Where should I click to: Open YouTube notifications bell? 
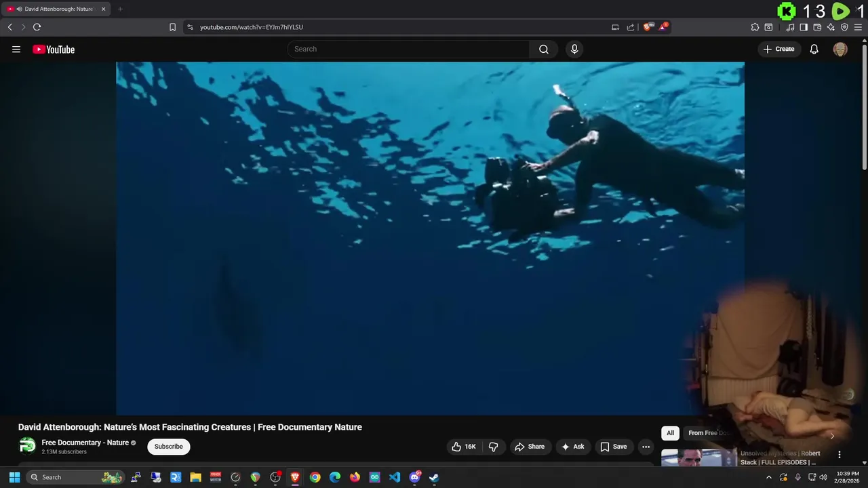[814, 49]
